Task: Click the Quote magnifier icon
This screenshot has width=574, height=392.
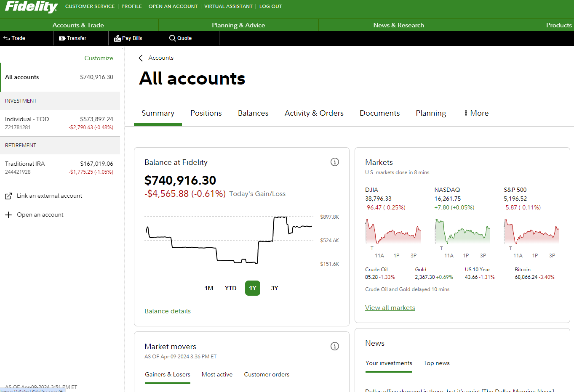Action: [172, 38]
